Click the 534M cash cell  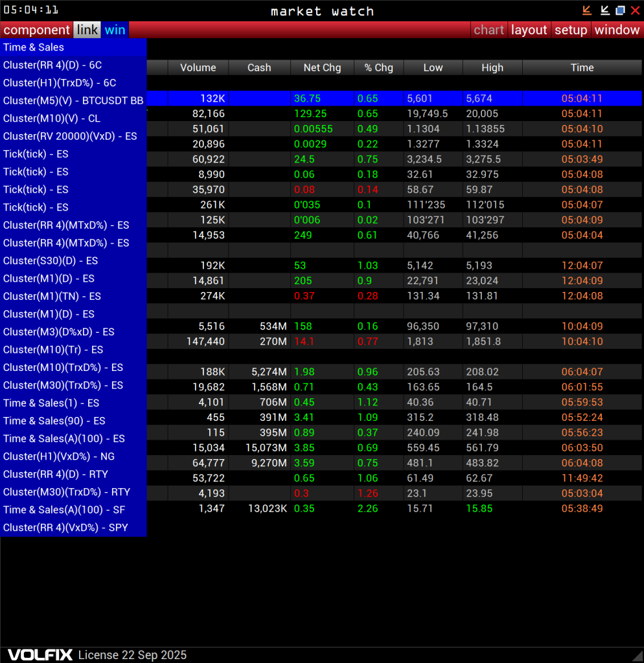(259, 327)
